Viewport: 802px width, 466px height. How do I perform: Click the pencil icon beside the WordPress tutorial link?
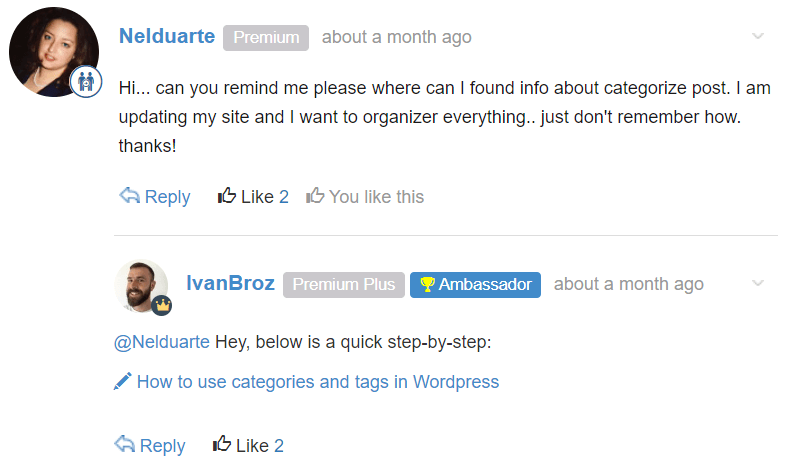pyautogui.click(x=123, y=381)
